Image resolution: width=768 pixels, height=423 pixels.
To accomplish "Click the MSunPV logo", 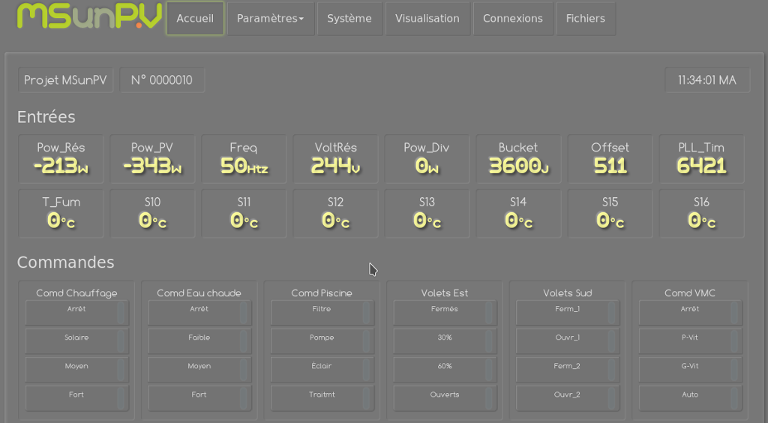I will (x=89, y=16).
